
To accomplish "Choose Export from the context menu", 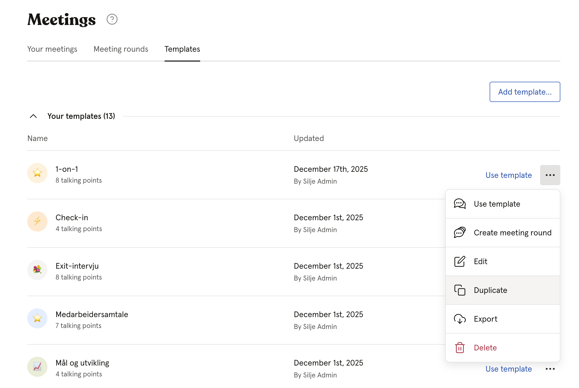I will (503, 319).
